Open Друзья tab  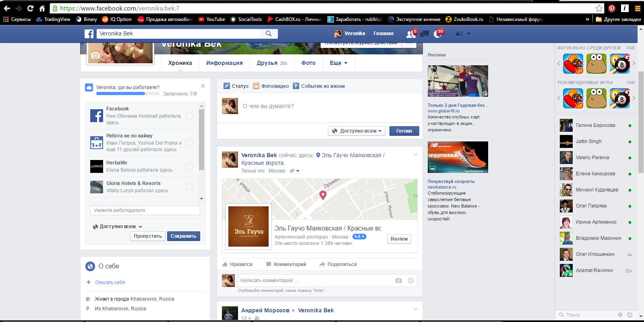[272, 63]
